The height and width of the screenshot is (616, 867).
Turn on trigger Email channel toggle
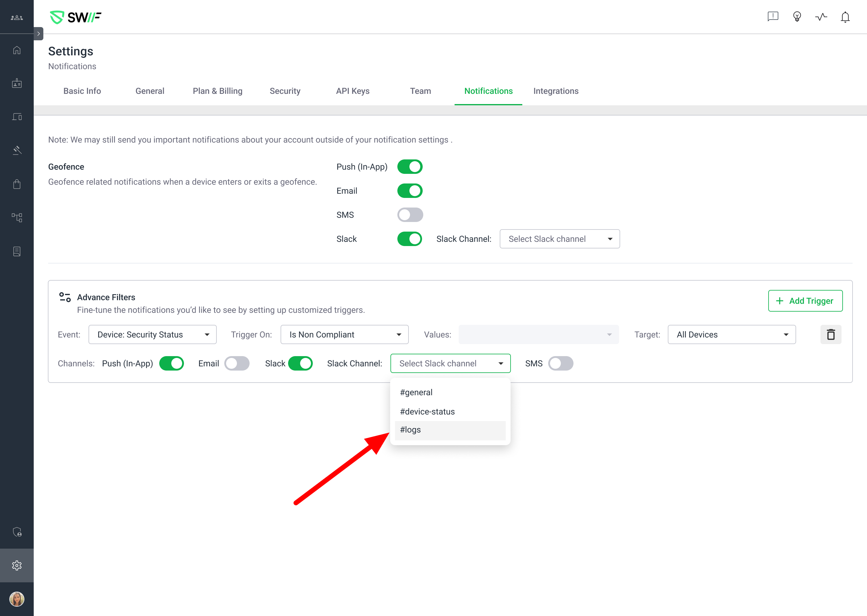click(237, 363)
